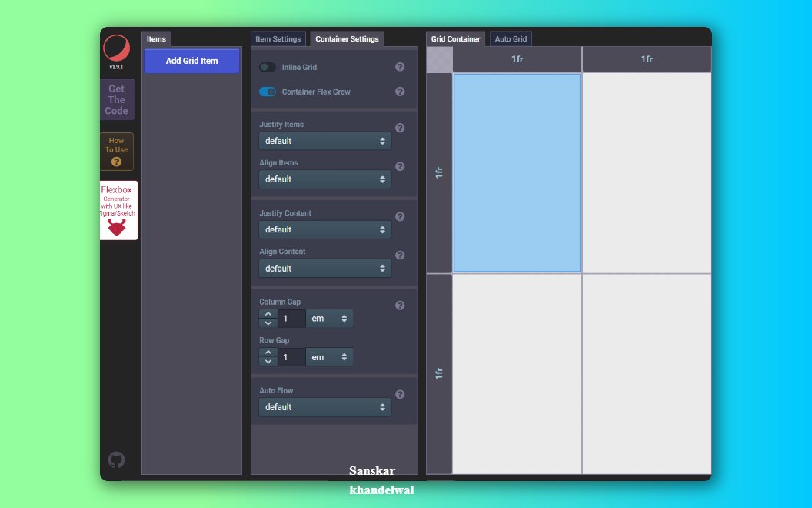The image size is (812, 508).
Task: Switch to the Grid Container tab
Action: [456, 39]
